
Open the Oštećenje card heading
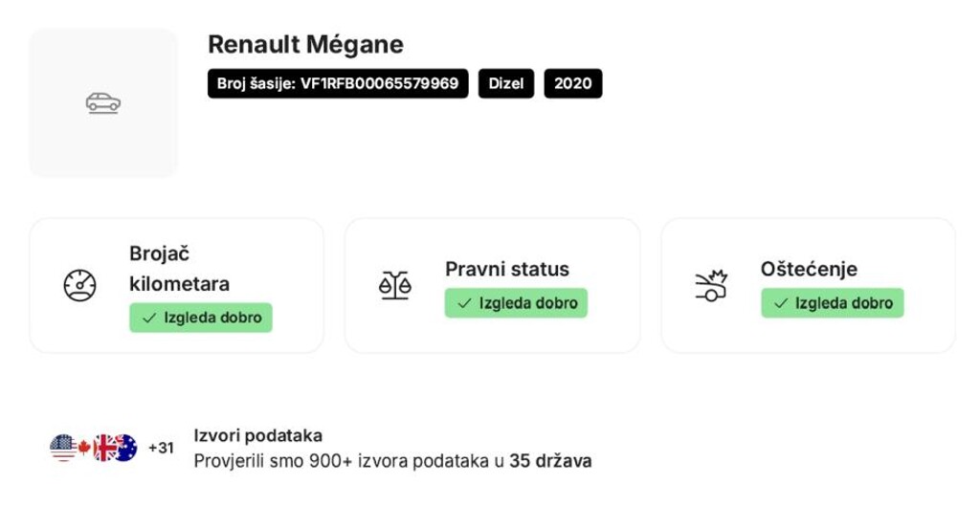coord(809,269)
